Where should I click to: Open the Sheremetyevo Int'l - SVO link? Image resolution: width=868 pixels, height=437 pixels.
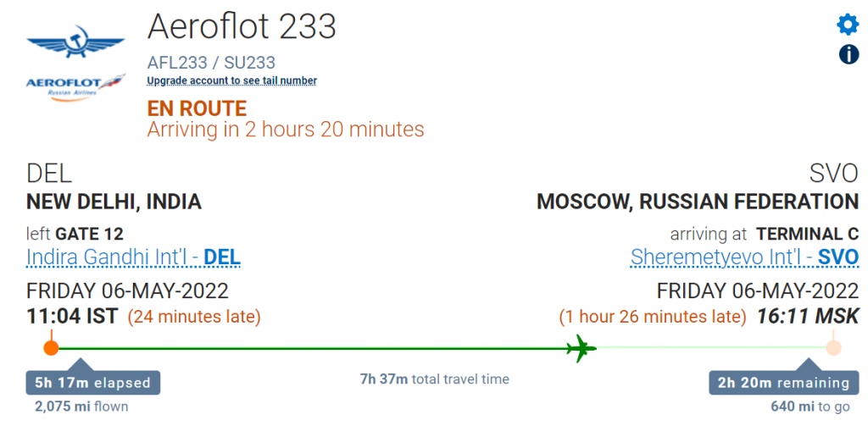pyautogui.click(x=744, y=257)
